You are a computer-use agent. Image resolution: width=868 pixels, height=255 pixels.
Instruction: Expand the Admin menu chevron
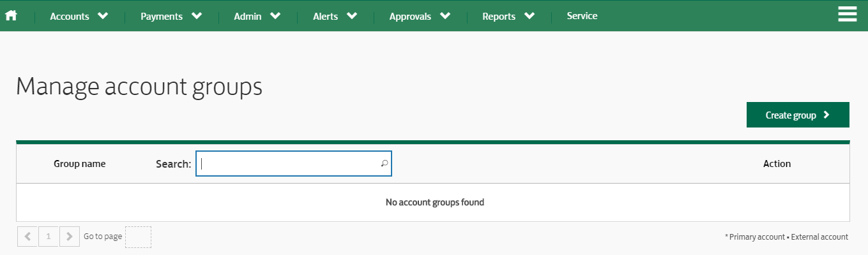pyautogui.click(x=275, y=16)
